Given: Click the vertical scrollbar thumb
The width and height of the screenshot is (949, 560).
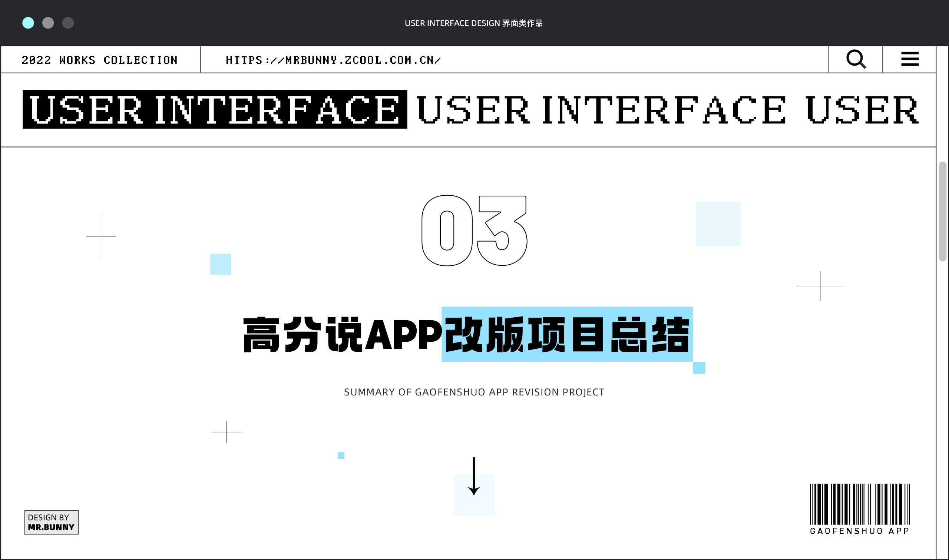Looking at the screenshot, I should click(942, 211).
